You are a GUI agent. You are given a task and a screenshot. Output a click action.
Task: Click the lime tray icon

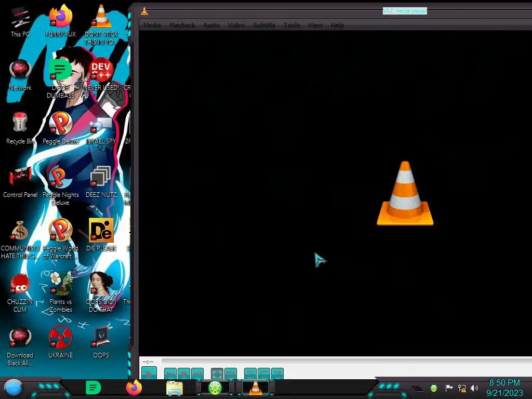coord(434,388)
